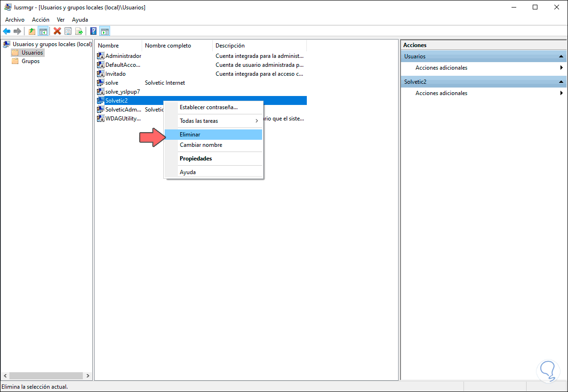This screenshot has width=568, height=392.
Task: Toggle the console tree pane icon
Action: (43, 32)
